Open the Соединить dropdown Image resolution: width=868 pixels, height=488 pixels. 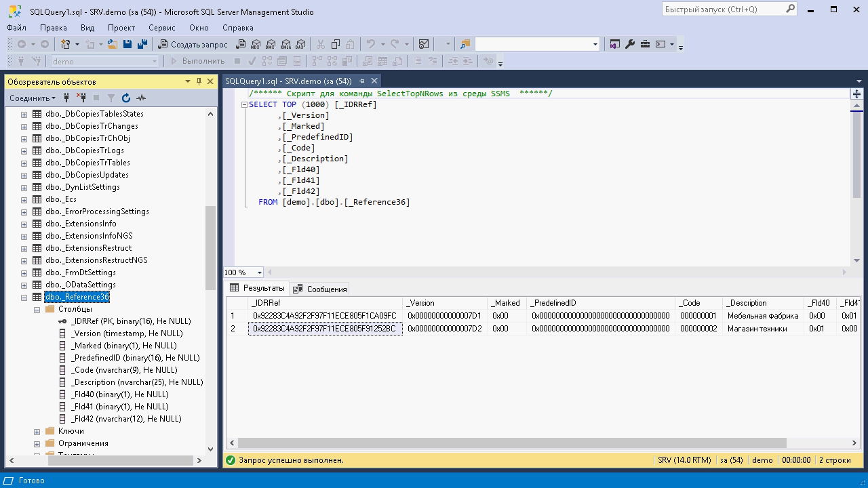[33, 98]
